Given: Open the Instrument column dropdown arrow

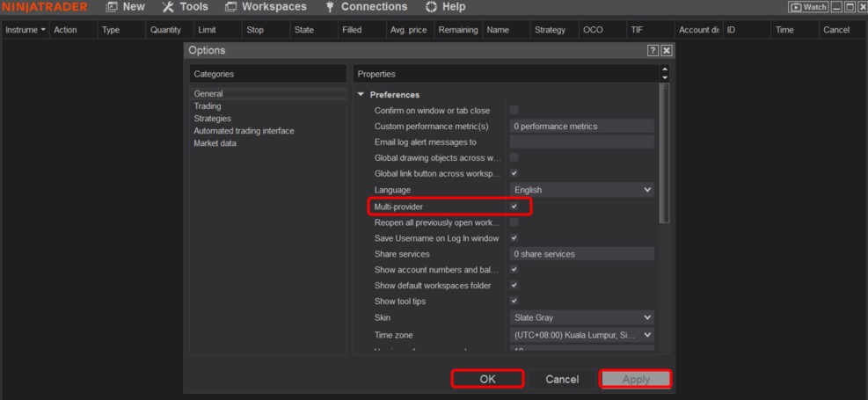Looking at the screenshot, I should pos(43,30).
